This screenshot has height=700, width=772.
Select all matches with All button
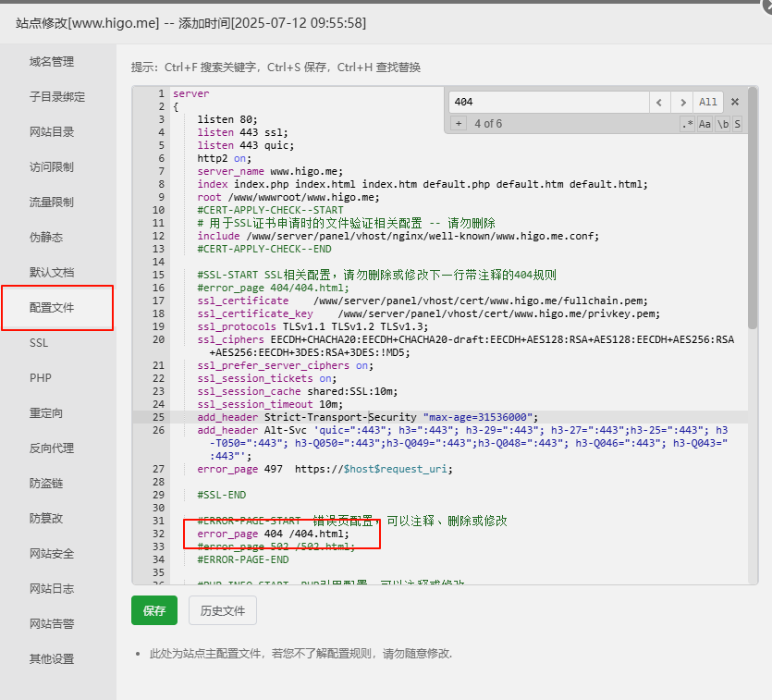pyautogui.click(x=708, y=102)
